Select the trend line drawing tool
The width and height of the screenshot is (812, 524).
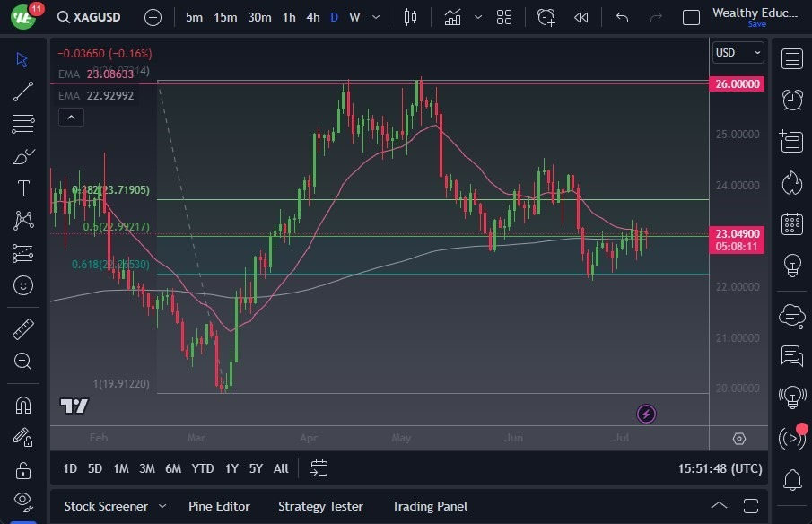click(x=23, y=92)
